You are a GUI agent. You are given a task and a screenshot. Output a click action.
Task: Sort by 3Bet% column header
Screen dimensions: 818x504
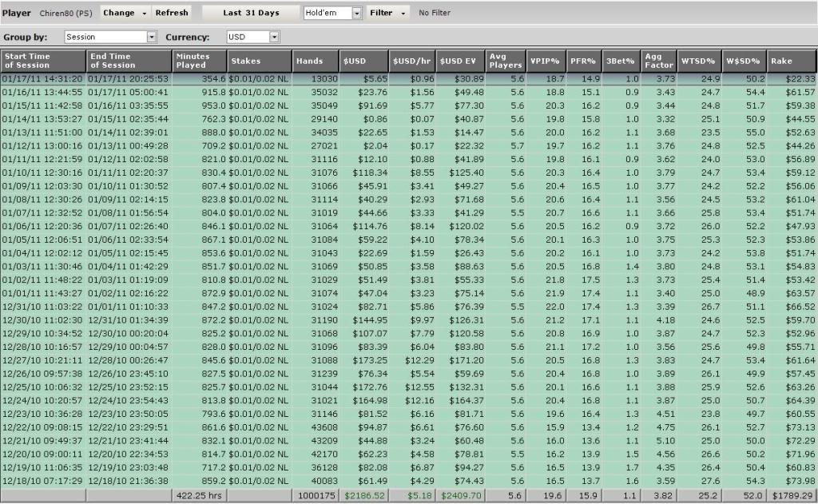click(x=621, y=61)
